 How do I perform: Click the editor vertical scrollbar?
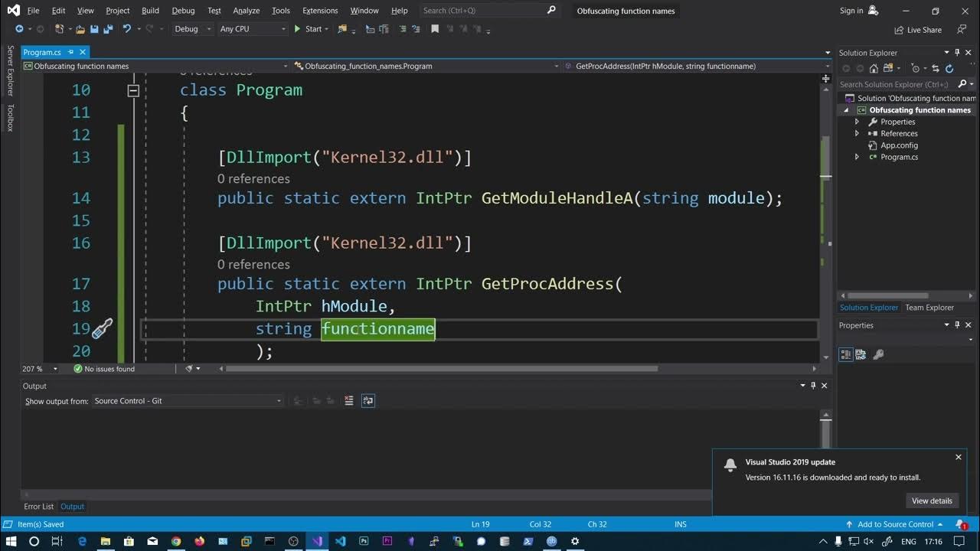(x=825, y=158)
